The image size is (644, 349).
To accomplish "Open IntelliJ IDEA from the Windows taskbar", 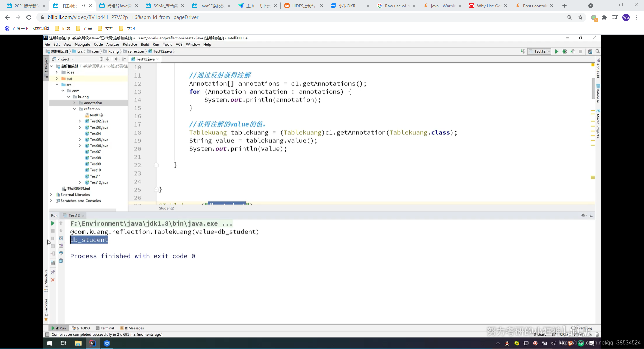I will pyautogui.click(x=92, y=343).
